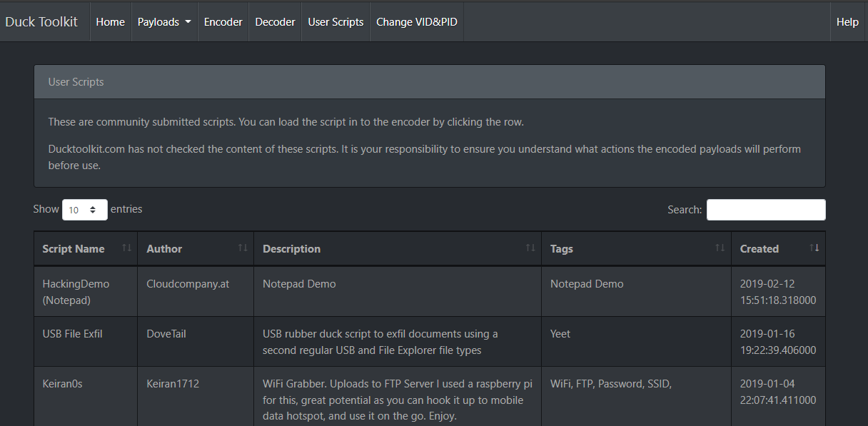The image size is (868, 426).
Task: Click the Created column header text
Action: click(x=759, y=249)
